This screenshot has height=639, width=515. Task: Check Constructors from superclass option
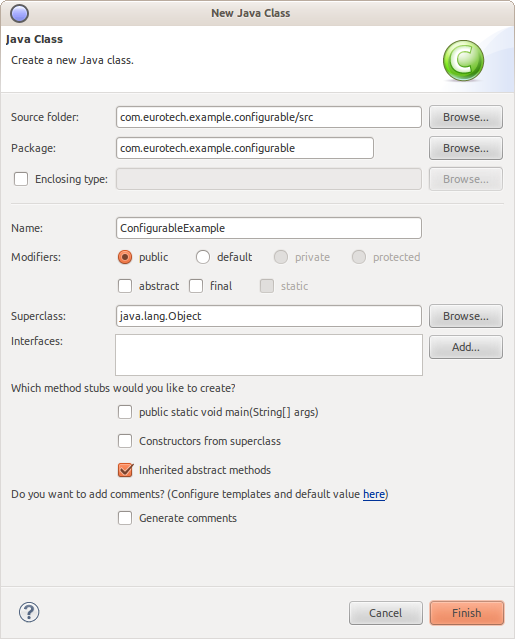coord(125,441)
